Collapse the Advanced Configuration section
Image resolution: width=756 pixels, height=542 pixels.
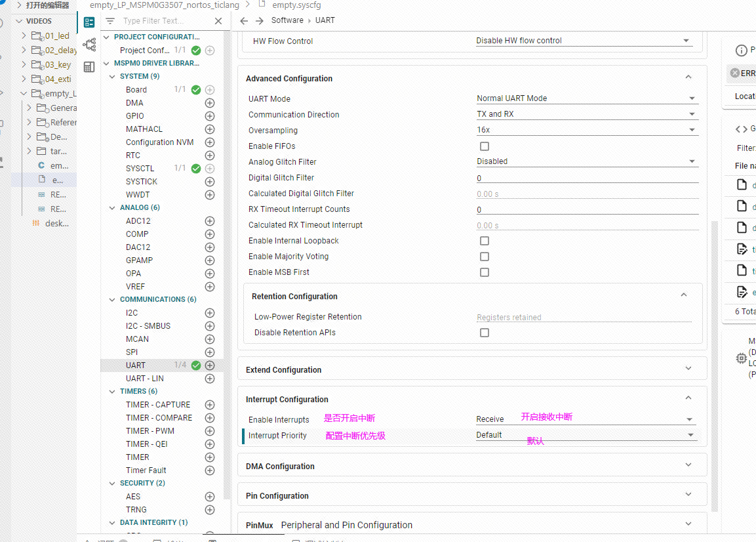point(688,77)
